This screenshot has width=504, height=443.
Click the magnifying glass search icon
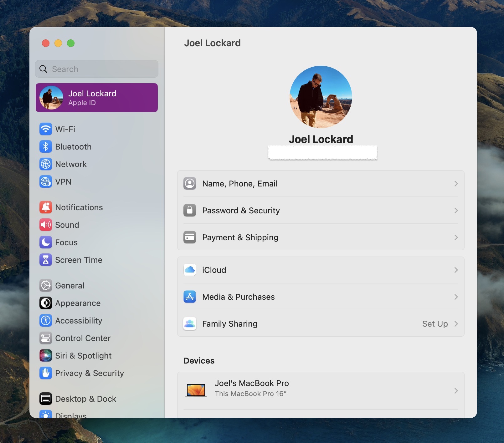pyautogui.click(x=44, y=69)
